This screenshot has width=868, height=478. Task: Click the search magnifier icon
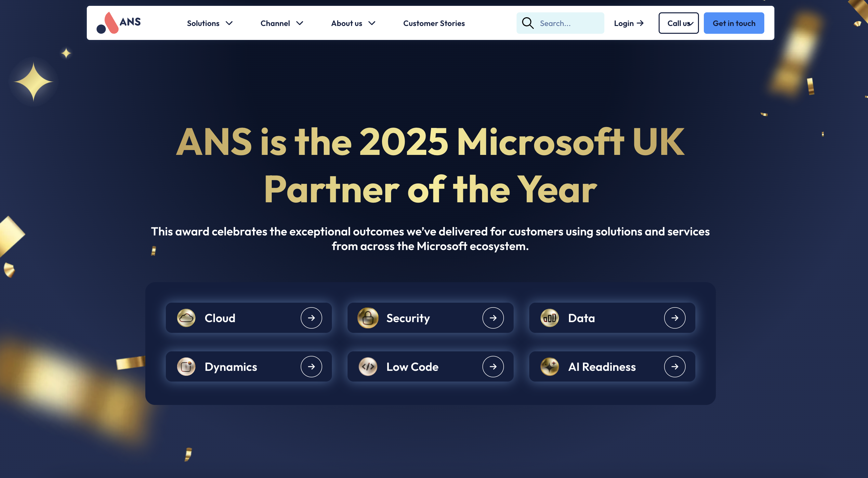[527, 23]
